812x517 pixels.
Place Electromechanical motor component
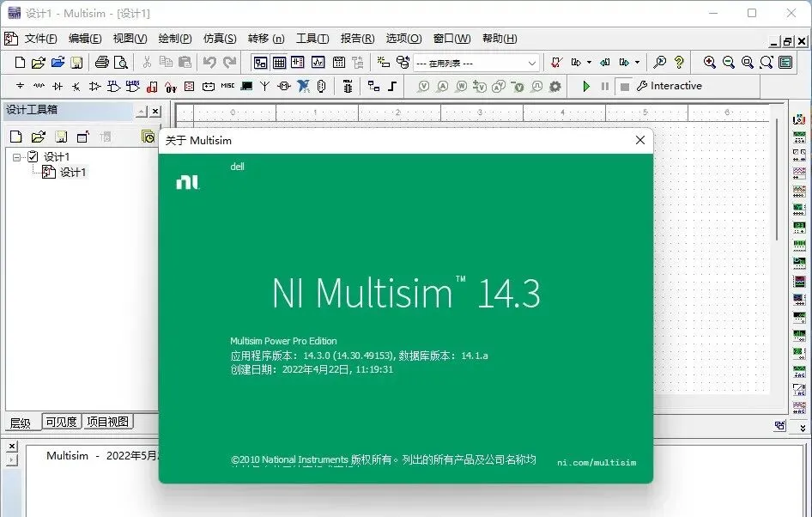[x=284, y=86]
